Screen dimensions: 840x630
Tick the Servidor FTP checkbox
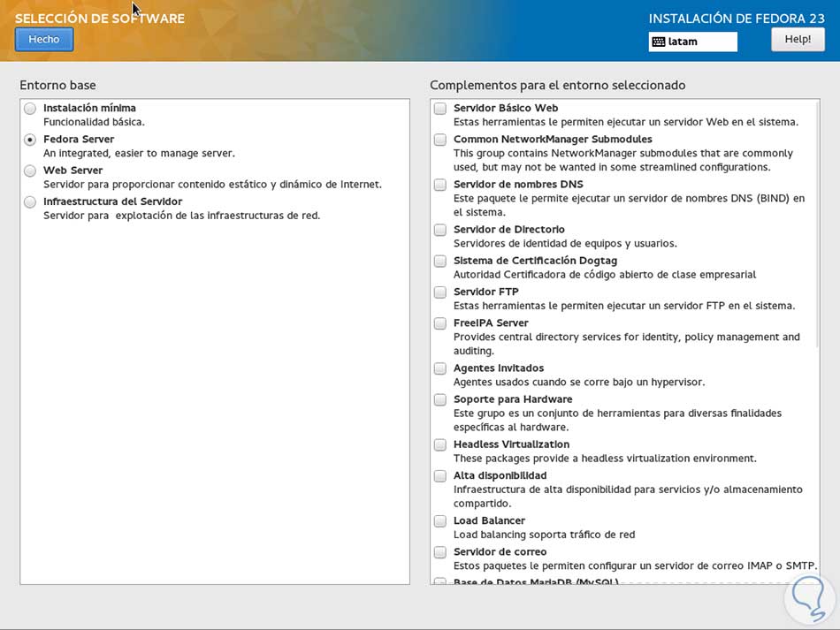coord(439,292)
